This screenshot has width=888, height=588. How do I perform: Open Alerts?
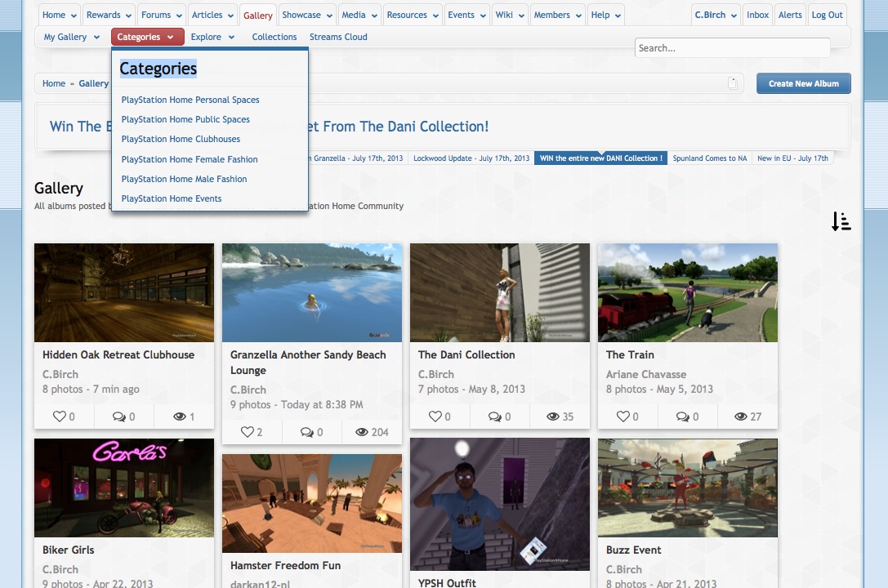pos(790,16)
